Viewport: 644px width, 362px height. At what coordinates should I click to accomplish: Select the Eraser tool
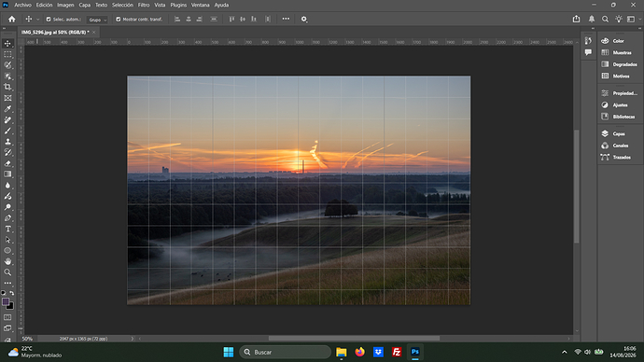[x=7, y=163]
